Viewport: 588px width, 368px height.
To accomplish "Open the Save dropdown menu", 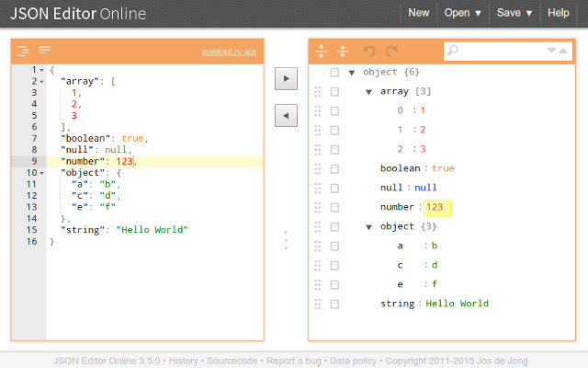I will (x=514, y=13).
